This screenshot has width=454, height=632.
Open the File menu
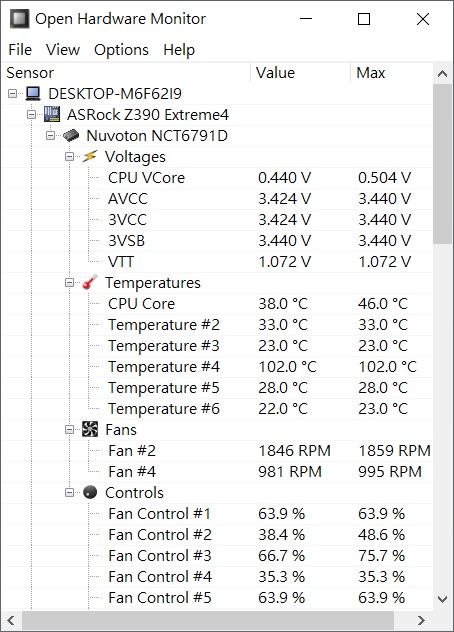(x=20, y=50)
